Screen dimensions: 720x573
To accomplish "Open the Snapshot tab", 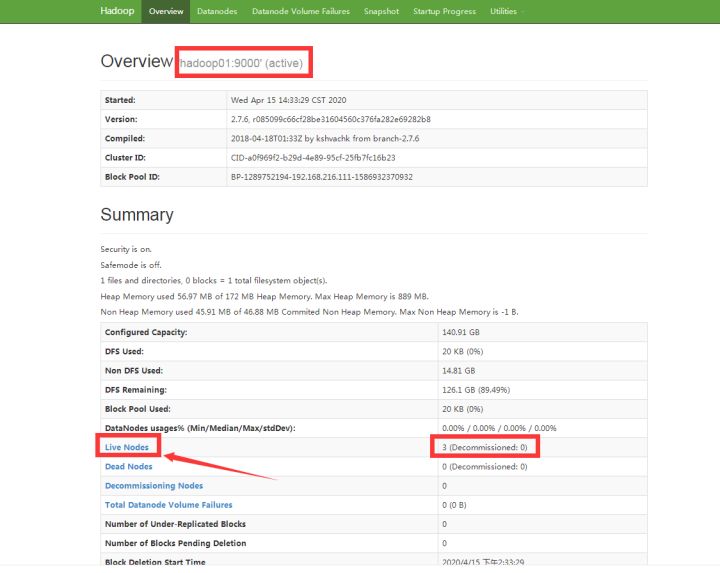I will (x=381, y=11).
